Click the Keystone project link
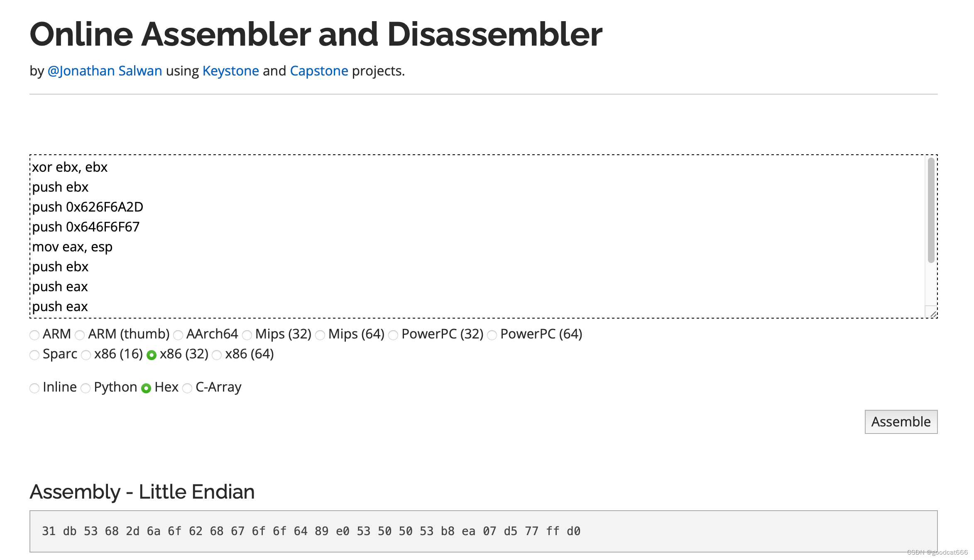 231,70
